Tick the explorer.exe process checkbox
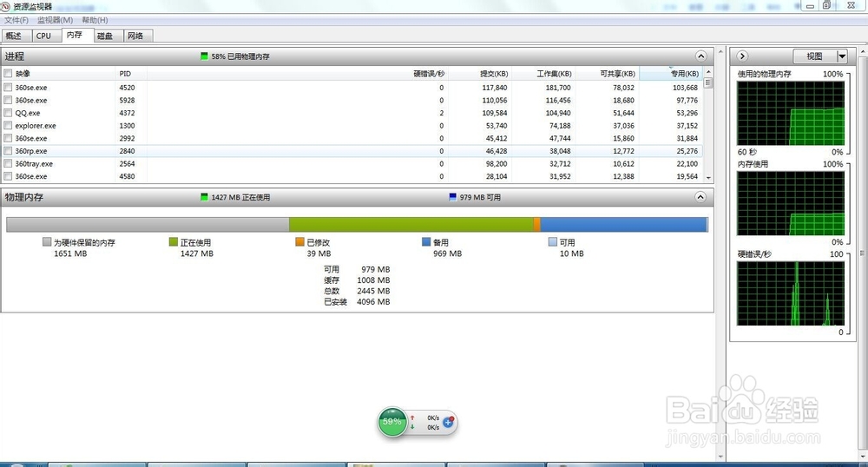Viewport: 868px width, 467px height. (x=8, y=126)
